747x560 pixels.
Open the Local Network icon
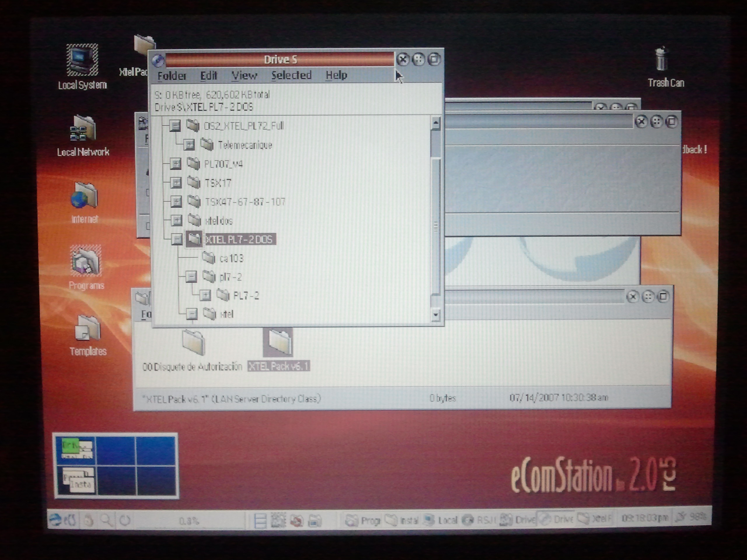pyautogui.click(x=83, y=129)
